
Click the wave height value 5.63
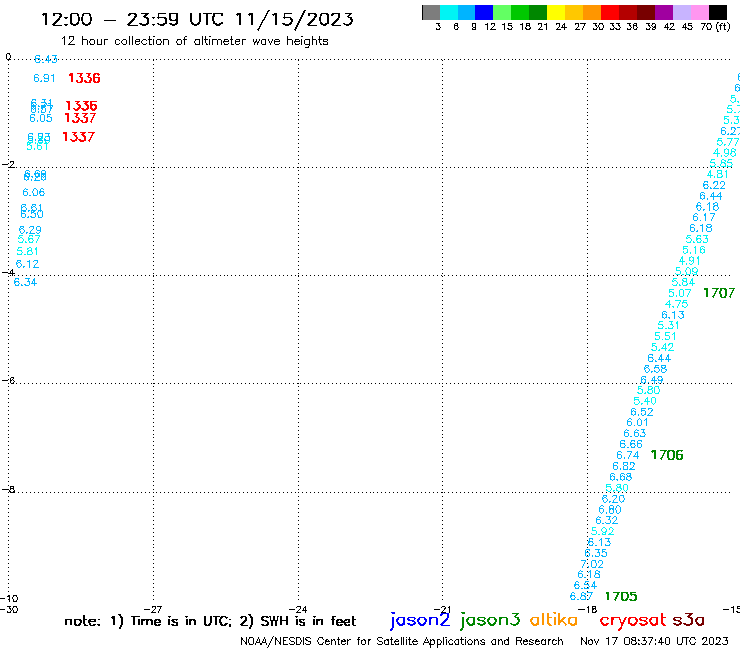click(x=697, y=239)
